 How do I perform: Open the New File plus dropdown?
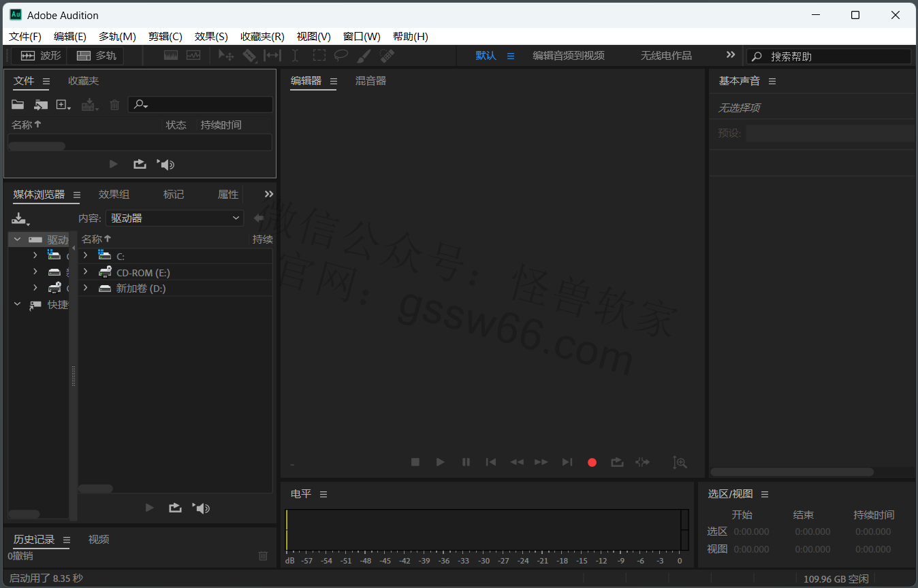(64, 105)
